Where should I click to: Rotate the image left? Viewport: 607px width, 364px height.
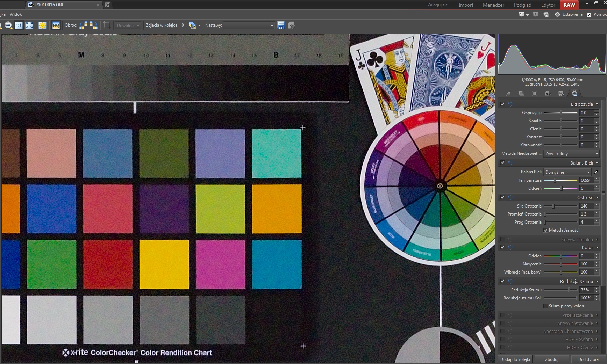coord(84,25)
